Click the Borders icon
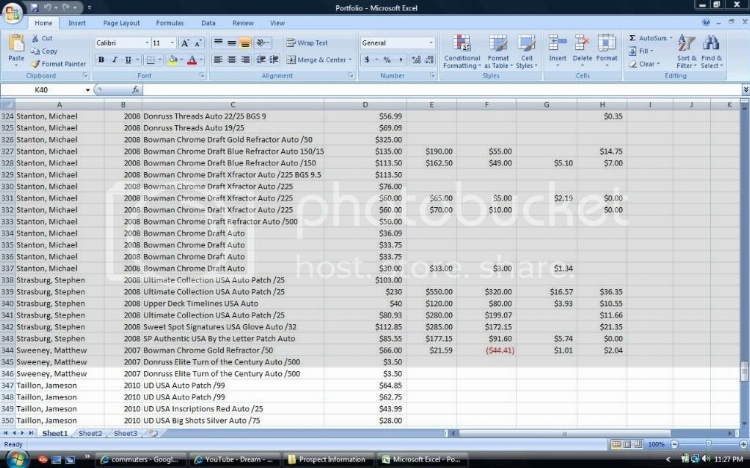 pyautogui.click(x=151, y=60)
